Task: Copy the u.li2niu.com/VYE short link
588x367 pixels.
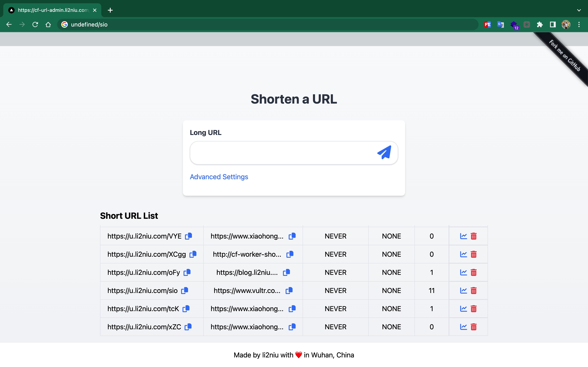Action: coord(189,236)
